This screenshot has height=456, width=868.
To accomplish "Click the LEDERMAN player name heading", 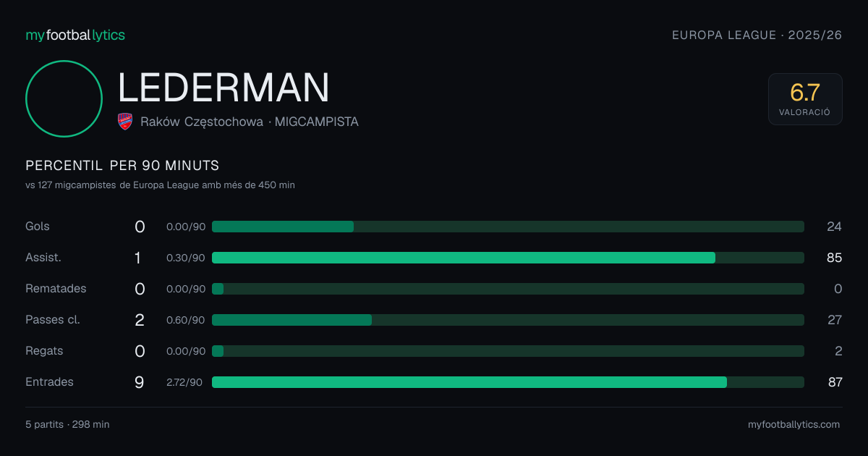I will click(224, 88).
